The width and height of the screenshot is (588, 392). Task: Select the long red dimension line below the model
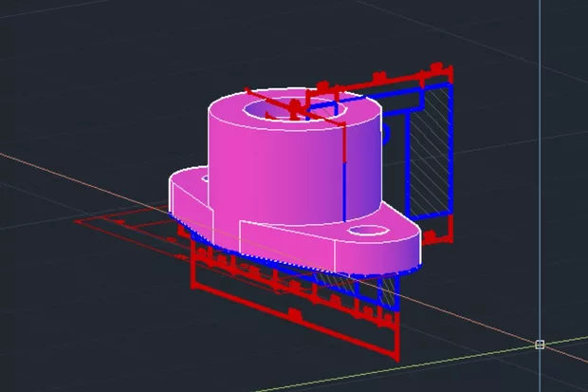click(x=294, y=323)
